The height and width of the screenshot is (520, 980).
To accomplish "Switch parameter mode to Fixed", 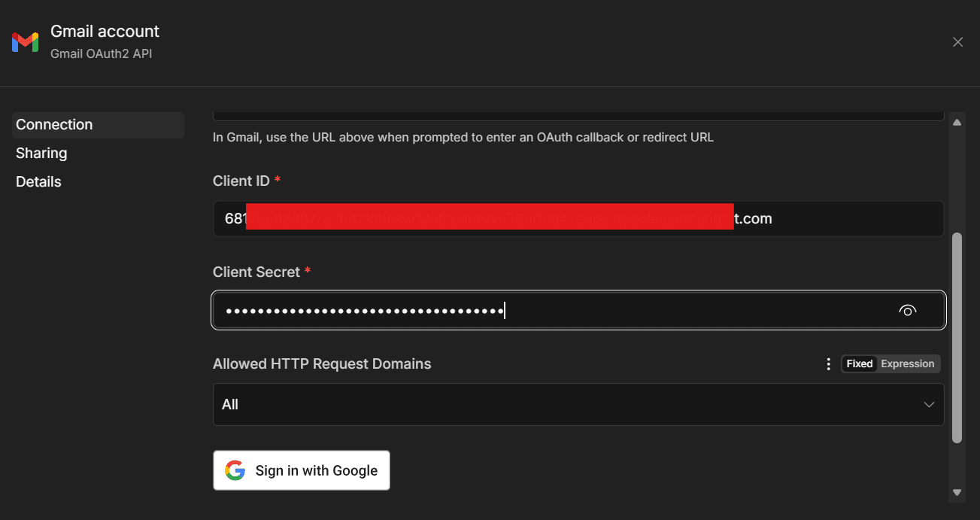I will click(x=860, y=363).
